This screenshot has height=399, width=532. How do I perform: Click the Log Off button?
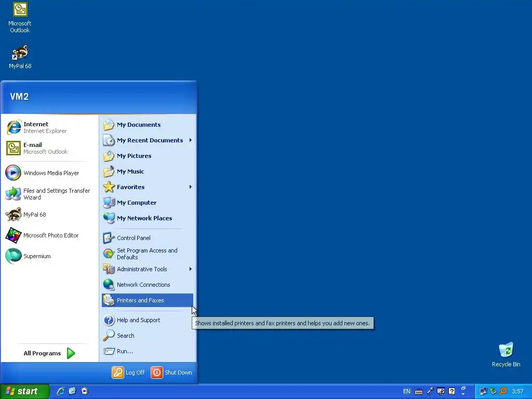[x=128, y=373]
